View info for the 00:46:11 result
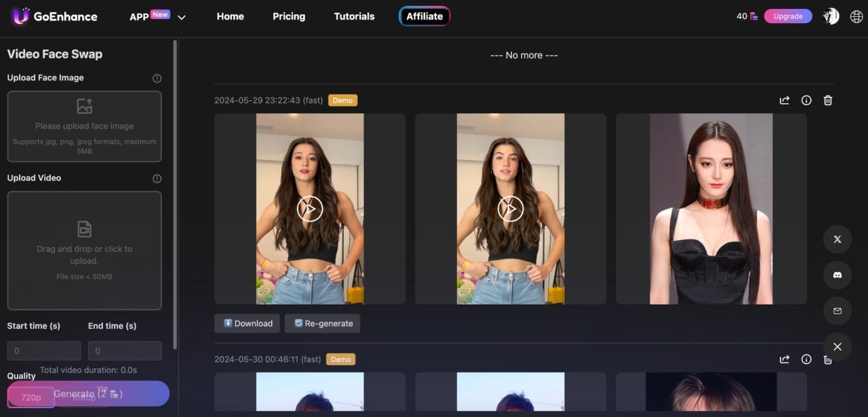Image resolution: width=868 pixels, height=417 pixels. [x=806, y=359]
